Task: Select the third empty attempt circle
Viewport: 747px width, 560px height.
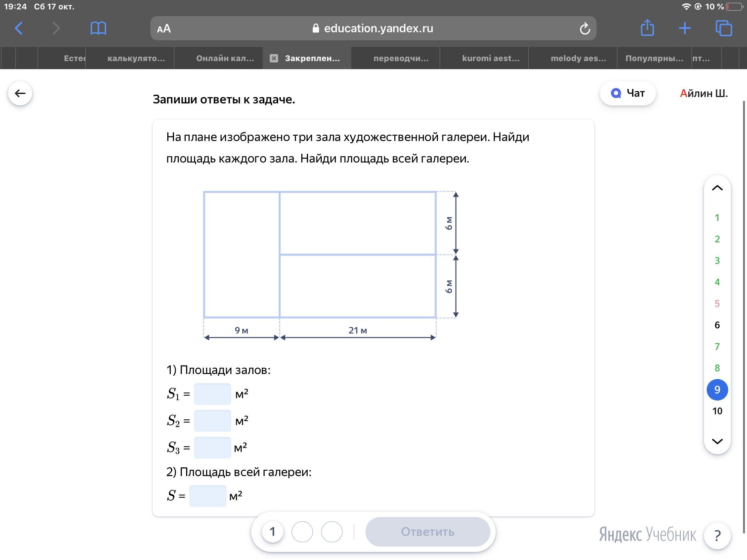Action: tap(332, 532)
